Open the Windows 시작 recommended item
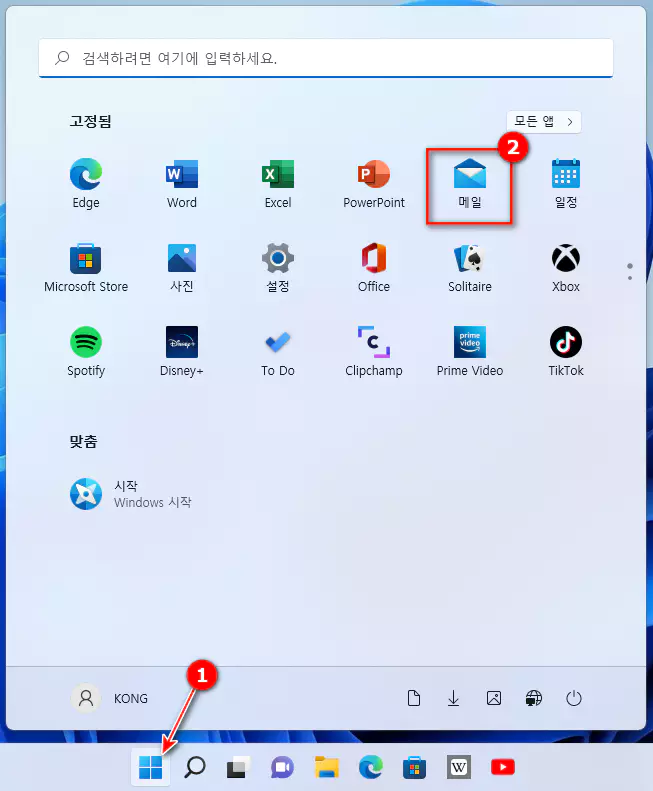Viewport: 653px width, 791px height. click(131, 494)
